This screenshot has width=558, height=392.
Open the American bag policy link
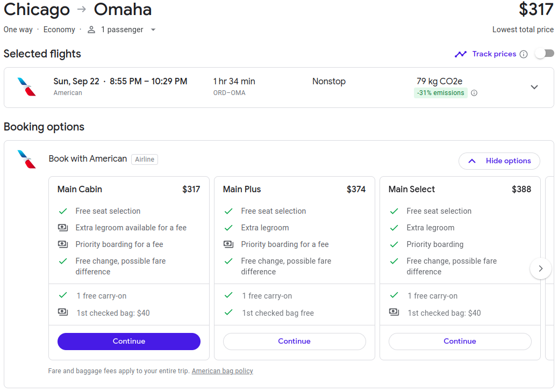click(222, 371)
